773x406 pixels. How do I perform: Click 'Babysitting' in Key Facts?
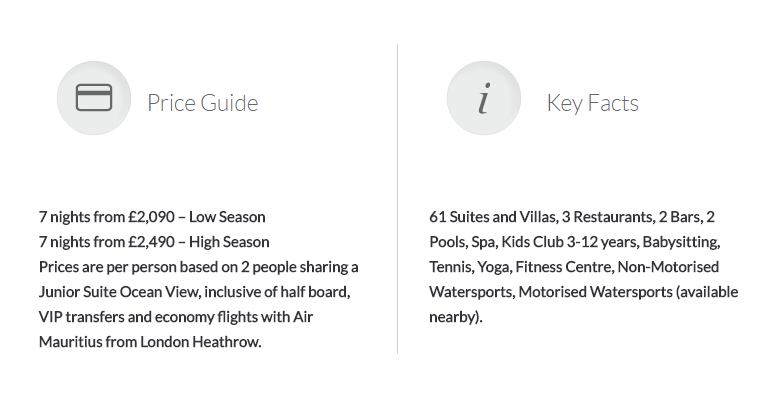pyautogui.click(x=680, y=242)
